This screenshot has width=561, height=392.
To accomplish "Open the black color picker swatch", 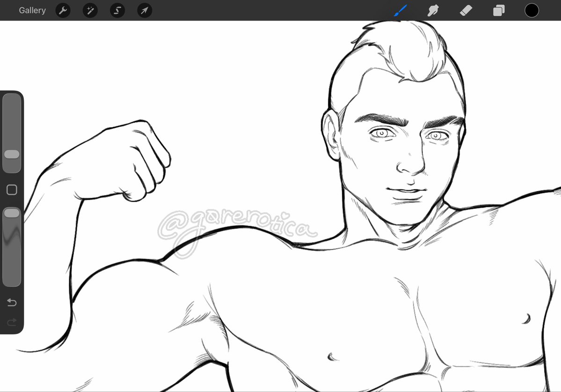I will [532, 10].
